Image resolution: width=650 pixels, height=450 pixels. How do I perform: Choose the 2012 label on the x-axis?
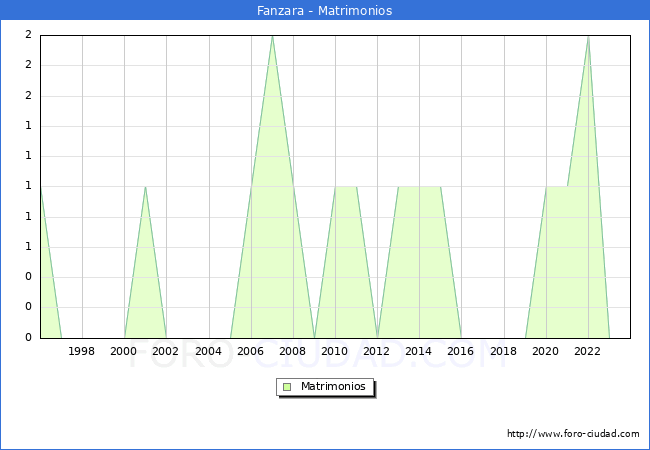pyautogui.click(x=377, y=351)
